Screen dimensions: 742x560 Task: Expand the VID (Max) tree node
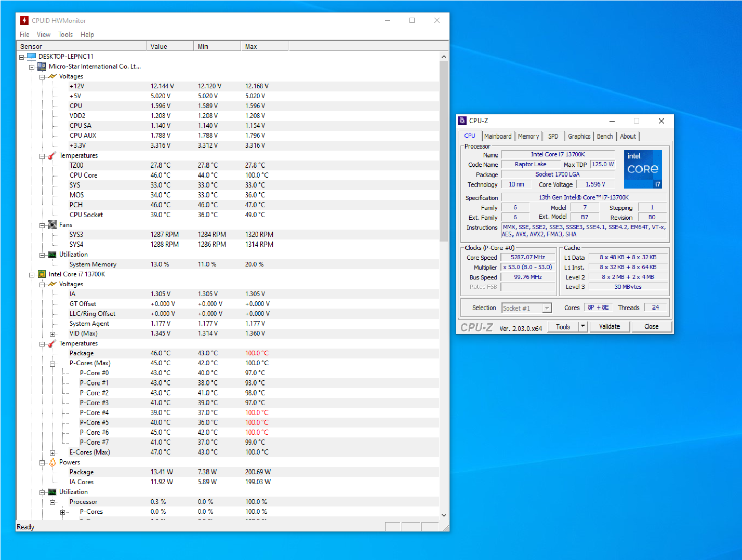[52, 334]
